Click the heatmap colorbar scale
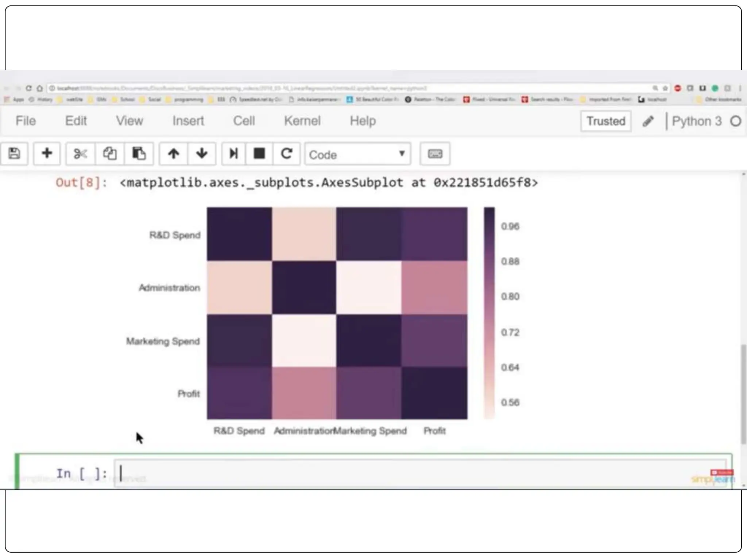 (x=489, y=313)
